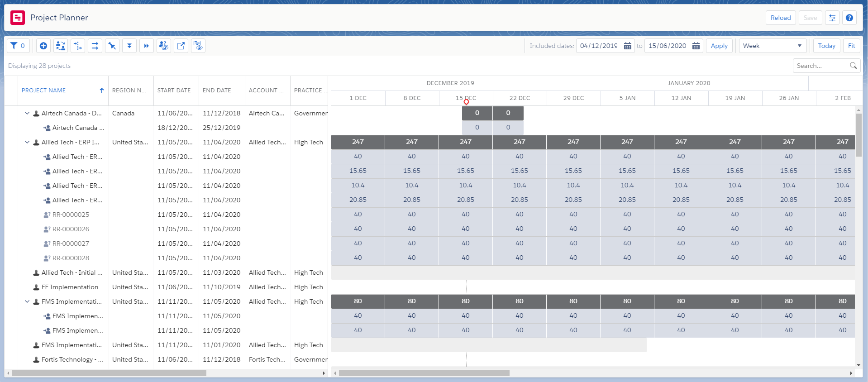Click the timeline horizontal scrollbar thumb

[424, 373]
